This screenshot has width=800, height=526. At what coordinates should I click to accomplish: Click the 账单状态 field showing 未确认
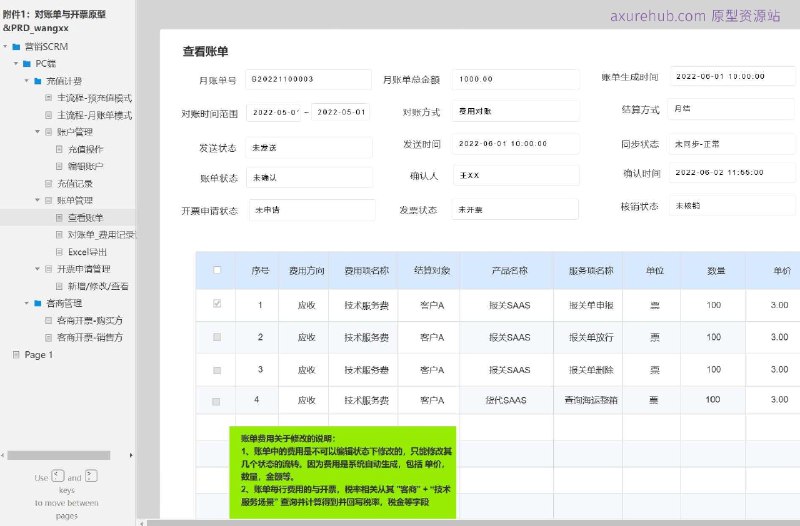309,178
